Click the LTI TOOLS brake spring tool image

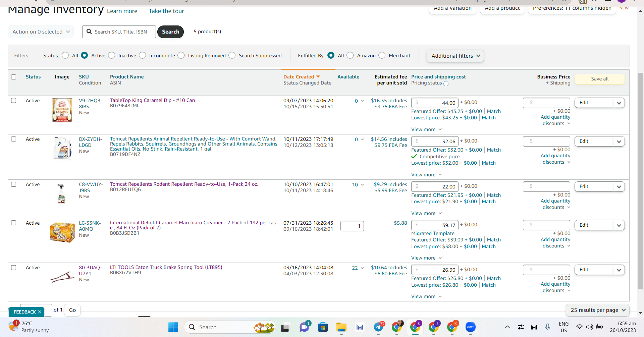62,277
